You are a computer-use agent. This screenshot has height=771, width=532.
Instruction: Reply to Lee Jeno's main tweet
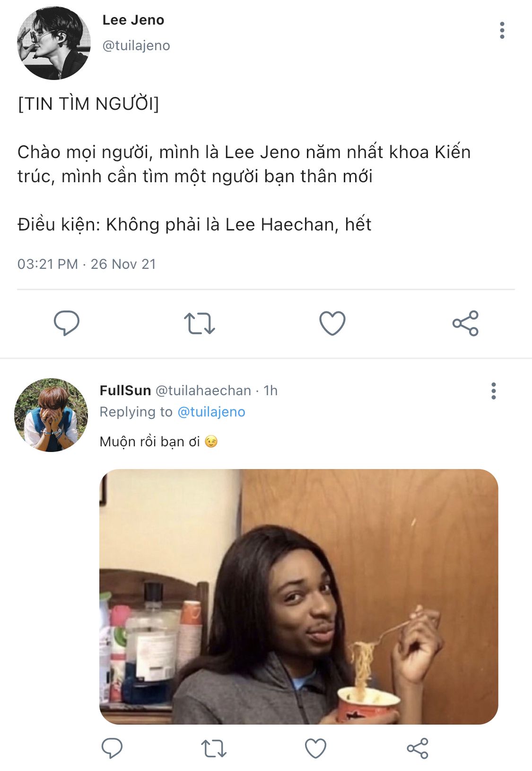pos(67,323)
